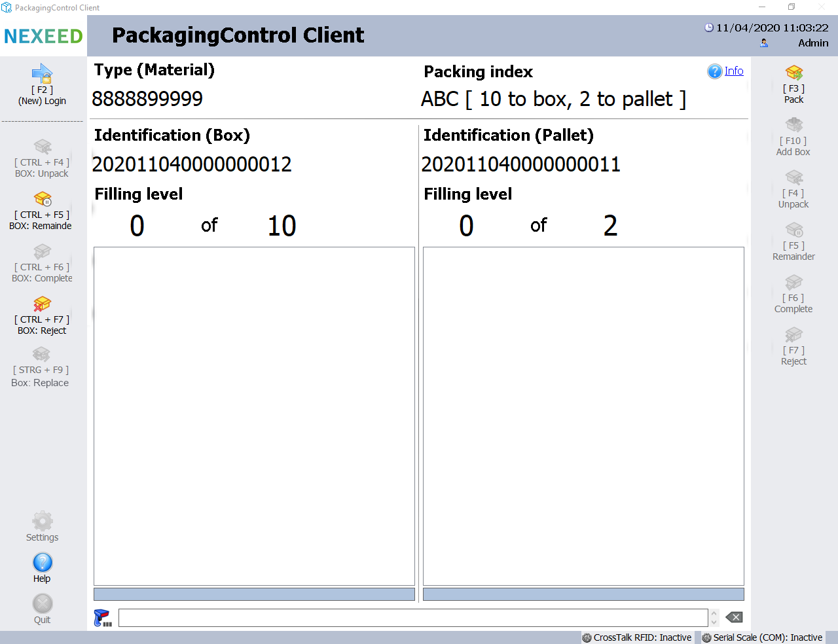Clear the input with the backspace icon
The image size is (838, 644).
(734, 618)
